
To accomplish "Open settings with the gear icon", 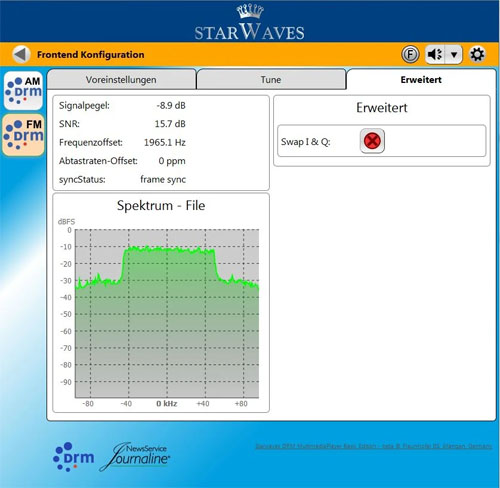I will (477, 54).
